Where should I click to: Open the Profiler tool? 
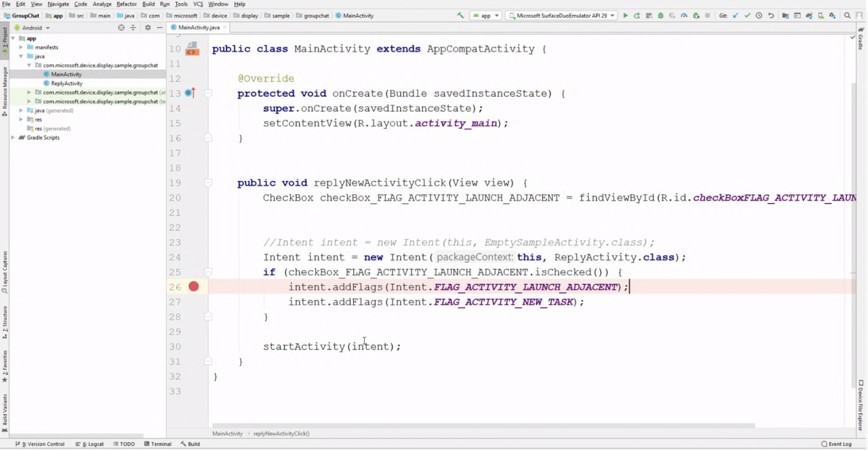[x=684, y=15]
